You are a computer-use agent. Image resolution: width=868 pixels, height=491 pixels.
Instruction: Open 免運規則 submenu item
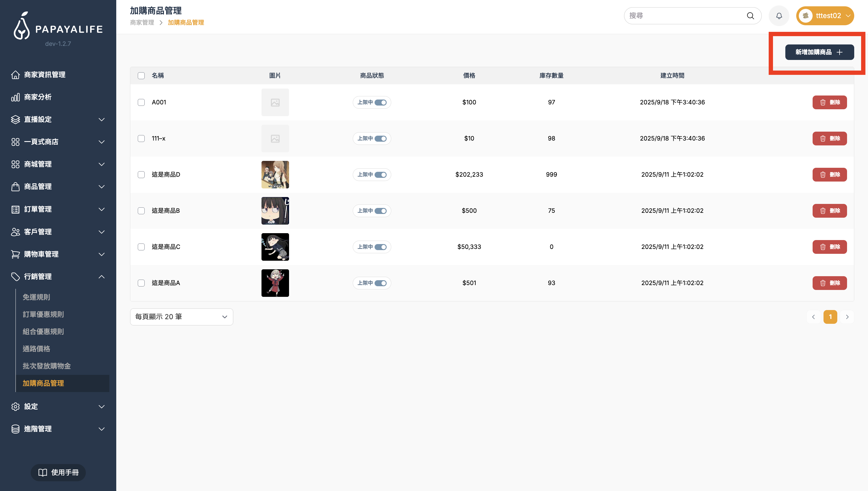(x=36, y=297)
